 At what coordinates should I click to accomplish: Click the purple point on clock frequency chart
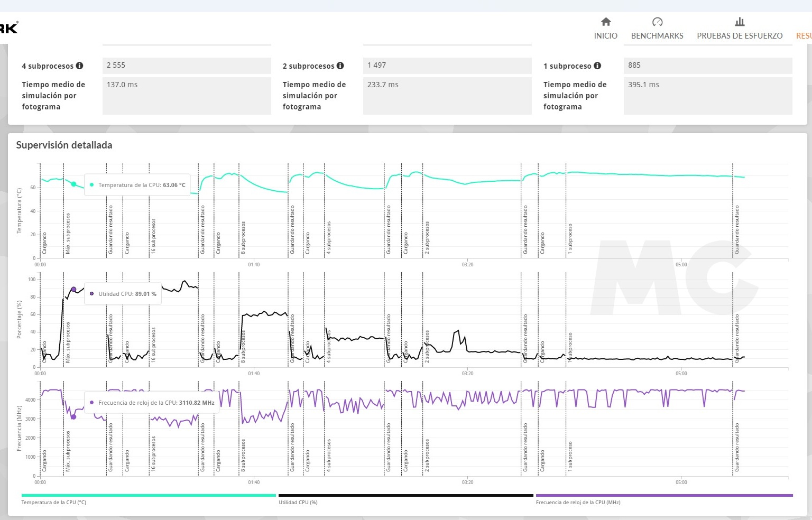[73, 417]
